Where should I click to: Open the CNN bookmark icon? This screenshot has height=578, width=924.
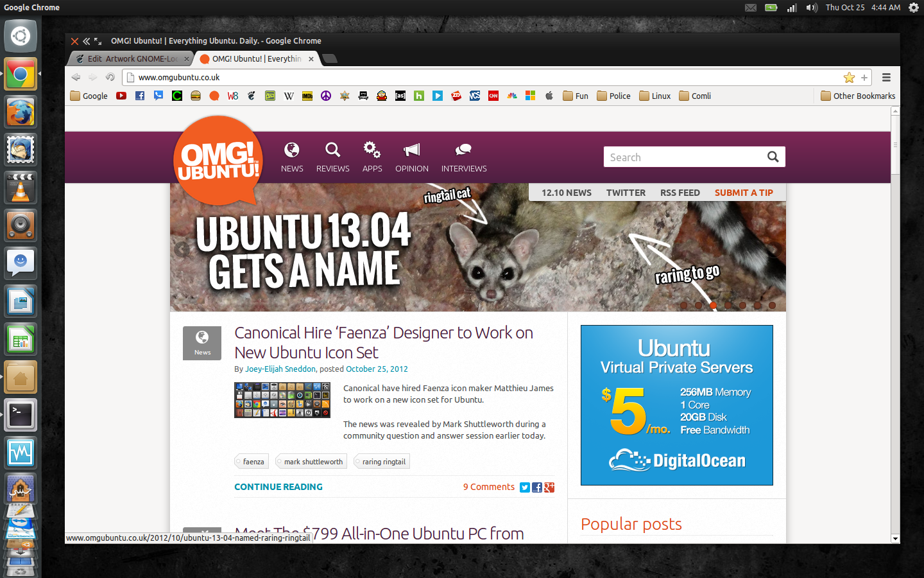(493, 96)
